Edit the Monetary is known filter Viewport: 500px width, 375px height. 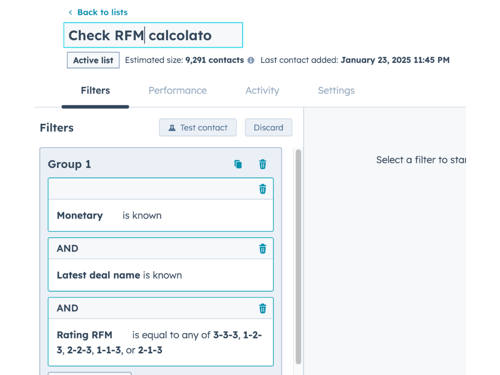[x=161, y=215]
